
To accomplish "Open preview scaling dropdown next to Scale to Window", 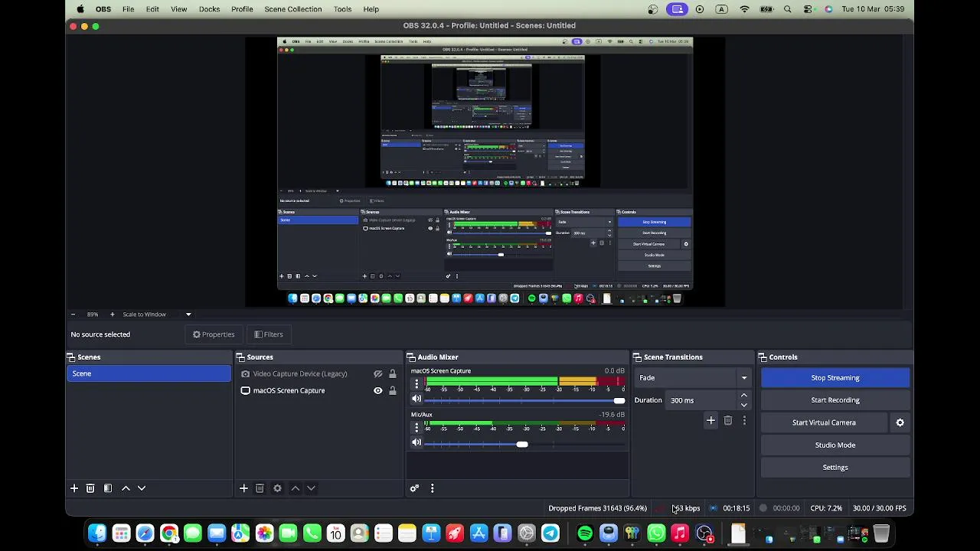I will pos(188,315).
